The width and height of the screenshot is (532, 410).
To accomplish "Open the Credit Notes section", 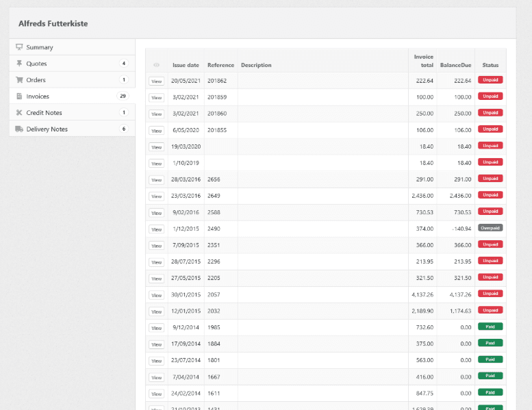I will (73, 112).
